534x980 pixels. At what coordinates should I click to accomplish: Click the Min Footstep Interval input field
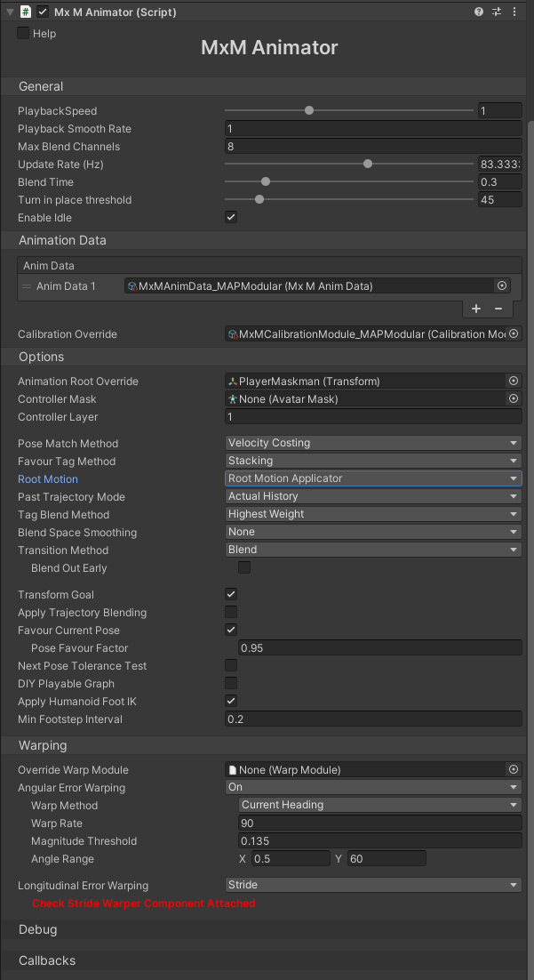[373, 719]
